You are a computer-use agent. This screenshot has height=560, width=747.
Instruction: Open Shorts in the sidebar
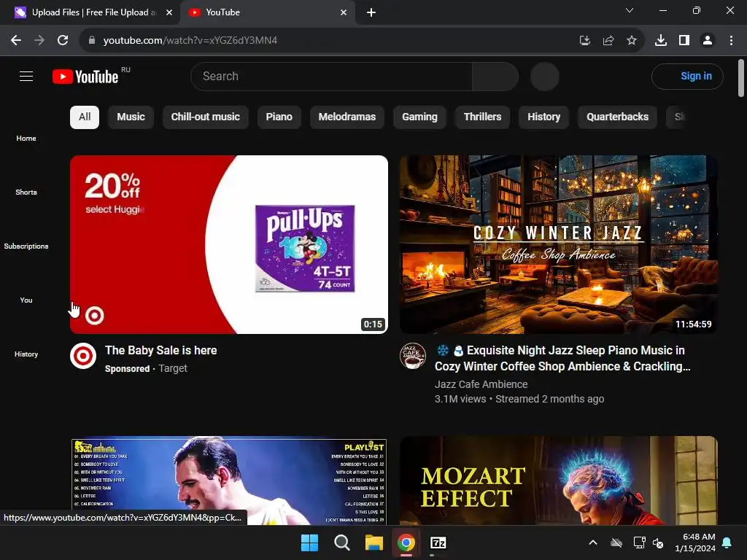tap(26, 192)
